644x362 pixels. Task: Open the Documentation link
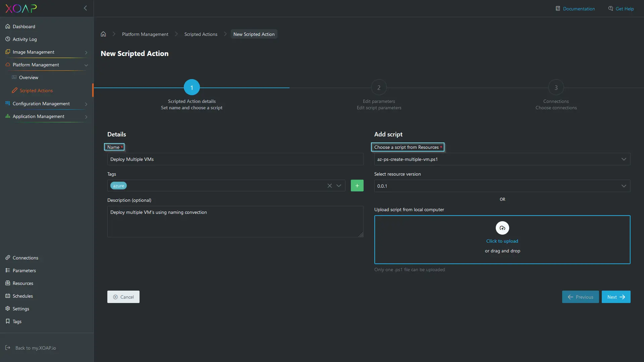point(579,9)
